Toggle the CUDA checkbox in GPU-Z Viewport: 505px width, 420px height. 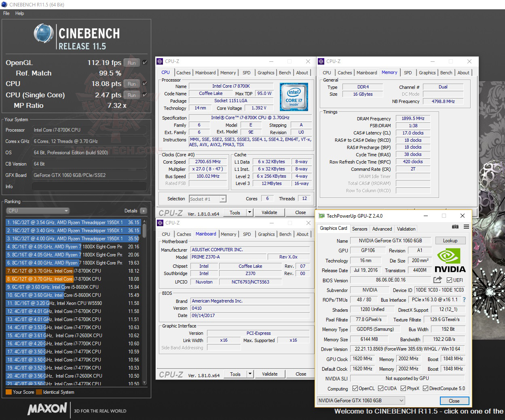coord(380,388)
